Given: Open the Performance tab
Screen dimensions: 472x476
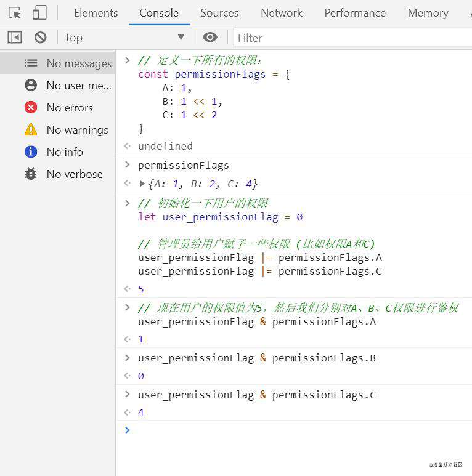Looking at the screenshot, I should (x=355, y=13).
